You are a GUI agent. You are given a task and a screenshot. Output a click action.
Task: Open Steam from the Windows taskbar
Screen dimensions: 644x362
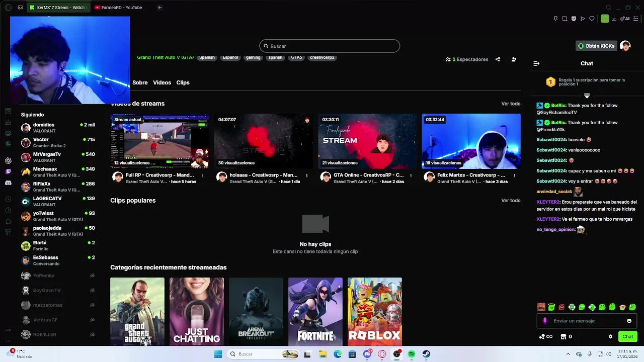[426, 354]
